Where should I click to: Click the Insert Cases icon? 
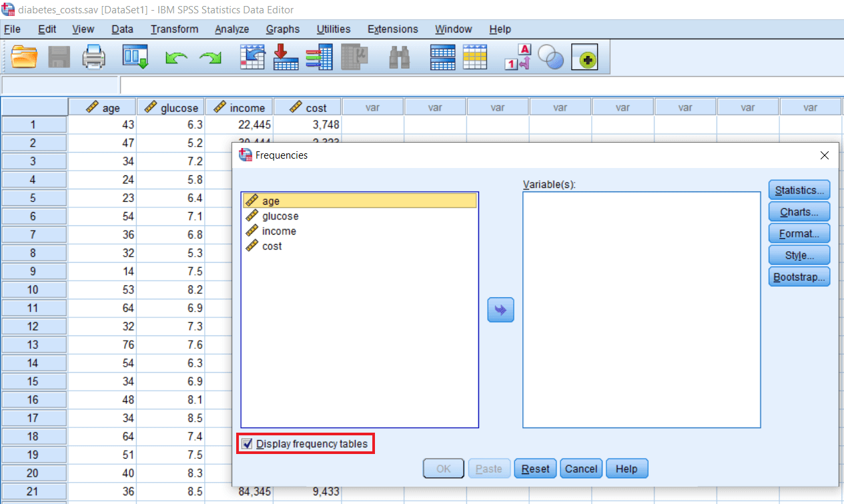[x=443, y=57]
